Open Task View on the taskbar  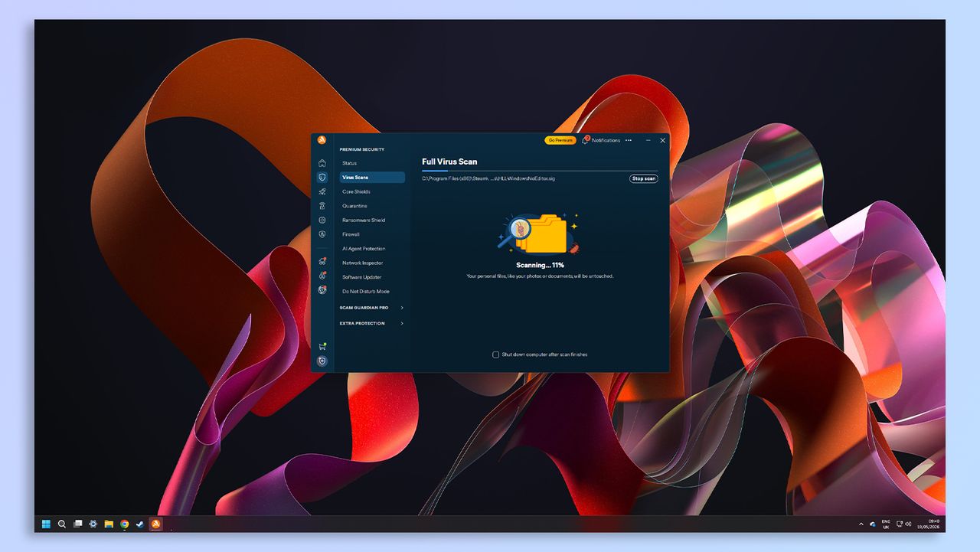point(77,524)
